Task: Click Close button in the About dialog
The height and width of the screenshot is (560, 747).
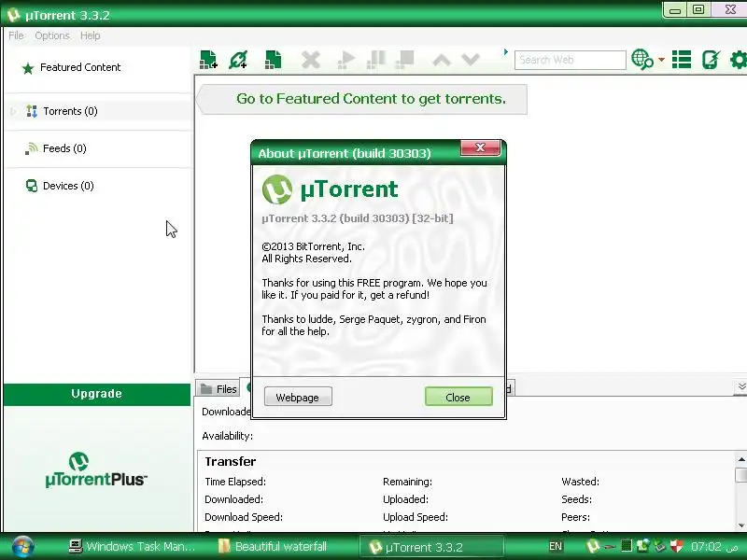Action: click(x=458, y=397)
